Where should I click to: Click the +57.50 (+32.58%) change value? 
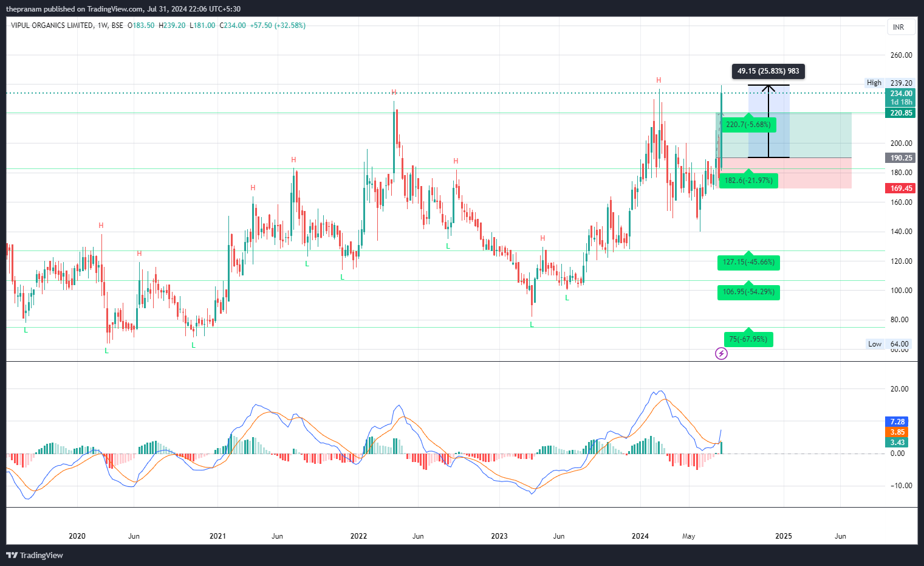coord(278,26)
